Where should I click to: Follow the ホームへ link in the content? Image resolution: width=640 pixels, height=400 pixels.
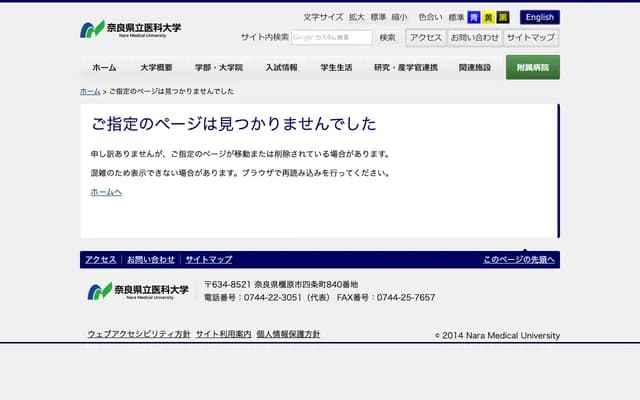point(106,192)
